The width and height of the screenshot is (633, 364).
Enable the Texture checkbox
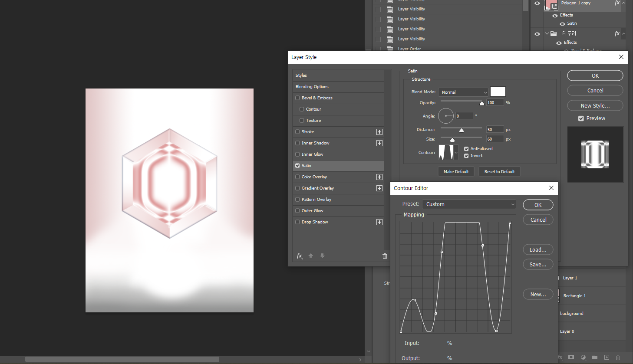(x=302, y=121)
